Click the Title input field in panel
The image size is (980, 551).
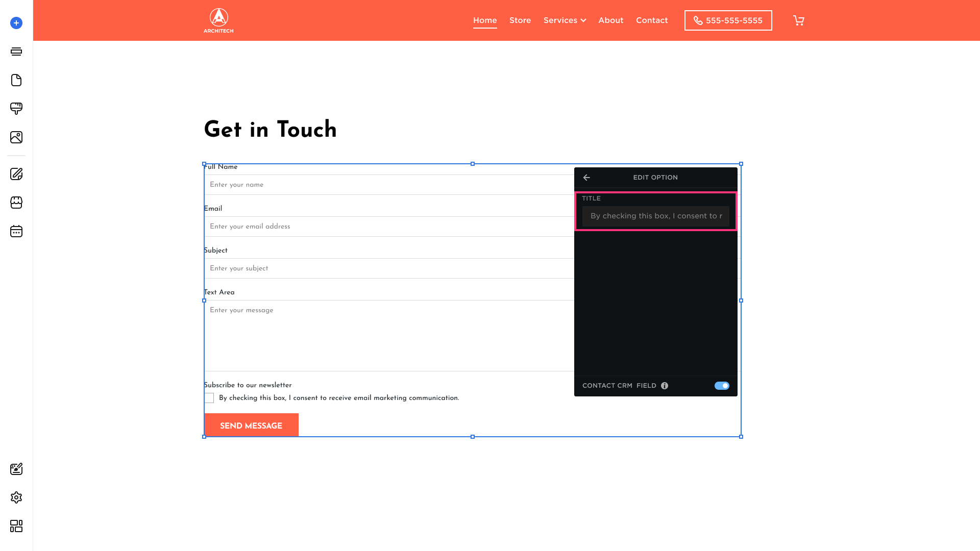pyautogui.click(x=656, y=216)
